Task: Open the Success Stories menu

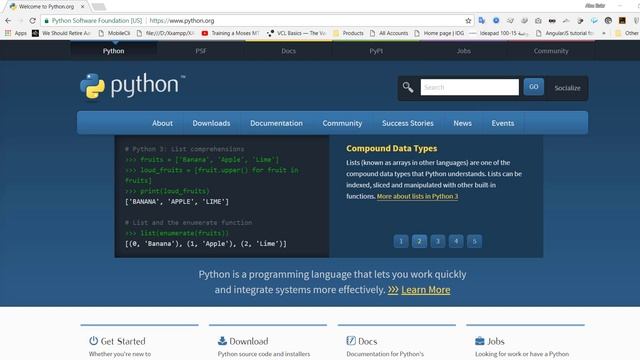Action: click(408, 123)
